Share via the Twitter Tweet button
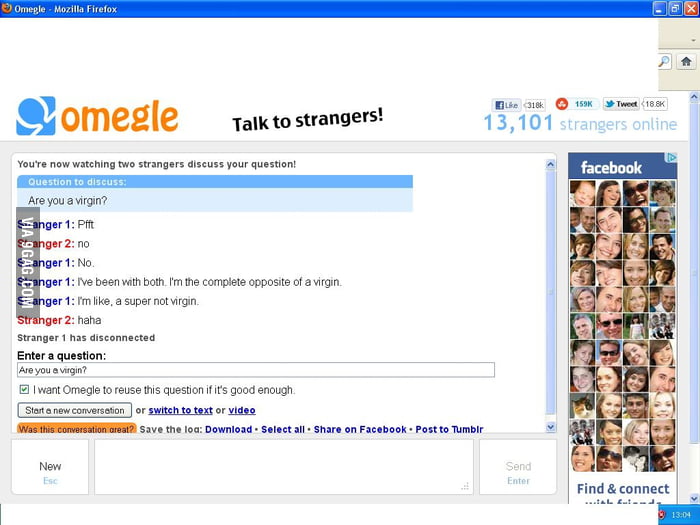This screenshot has height=525, width=700. [621, 104]
